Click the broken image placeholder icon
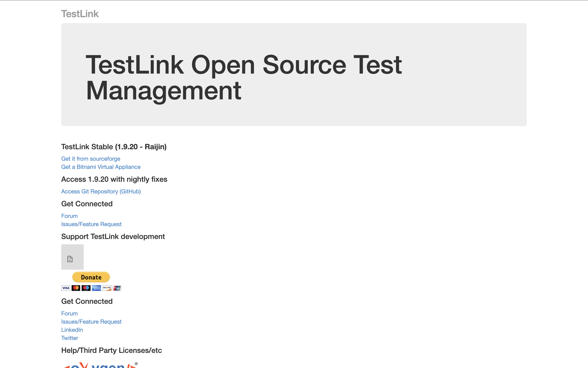Viewport: 588px width, 368px height. click(72, 257)
